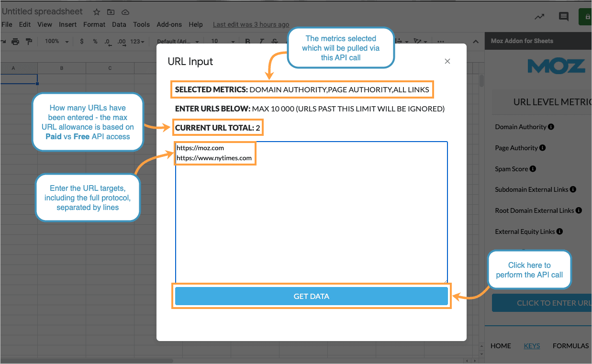Open the 123 number format dropdown
The image size is (592, 364).
(137, 42)
